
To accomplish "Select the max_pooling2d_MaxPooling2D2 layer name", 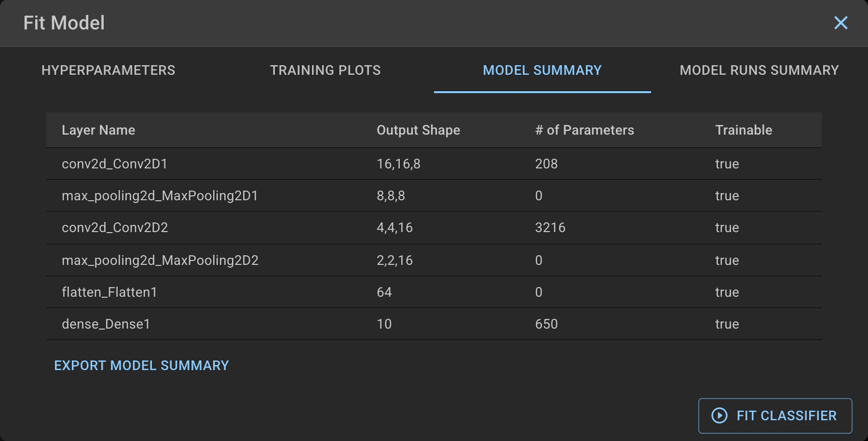I will (x=160, y=261).
